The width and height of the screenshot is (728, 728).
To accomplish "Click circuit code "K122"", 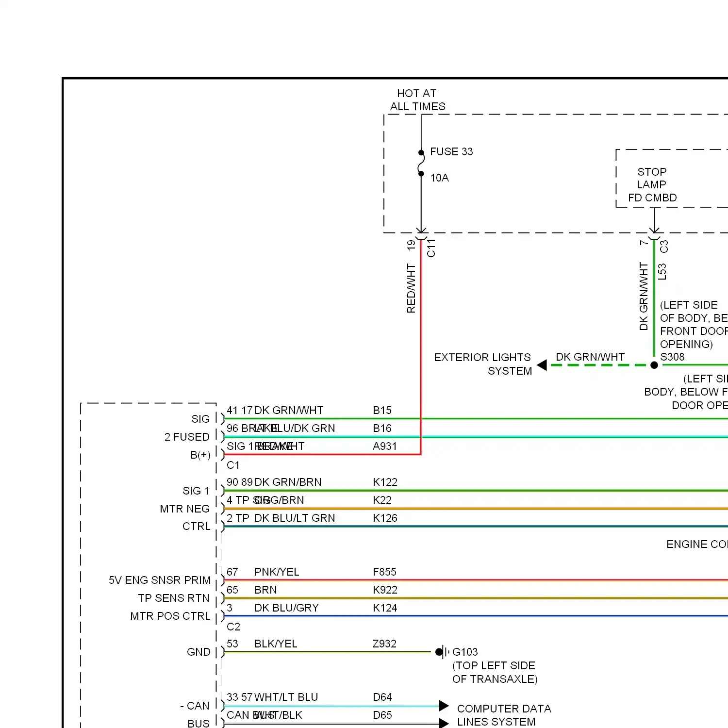I will (x=385, y=482).
